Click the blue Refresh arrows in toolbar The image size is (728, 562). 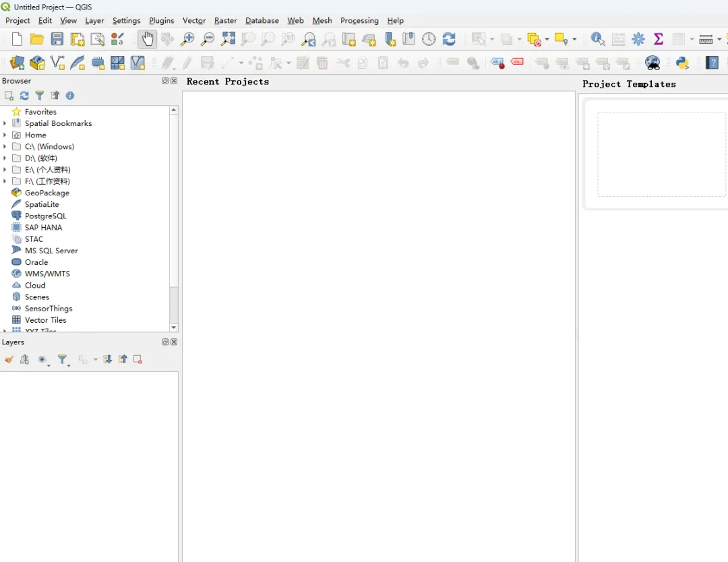pyautogui.click(x=449, y=39)
